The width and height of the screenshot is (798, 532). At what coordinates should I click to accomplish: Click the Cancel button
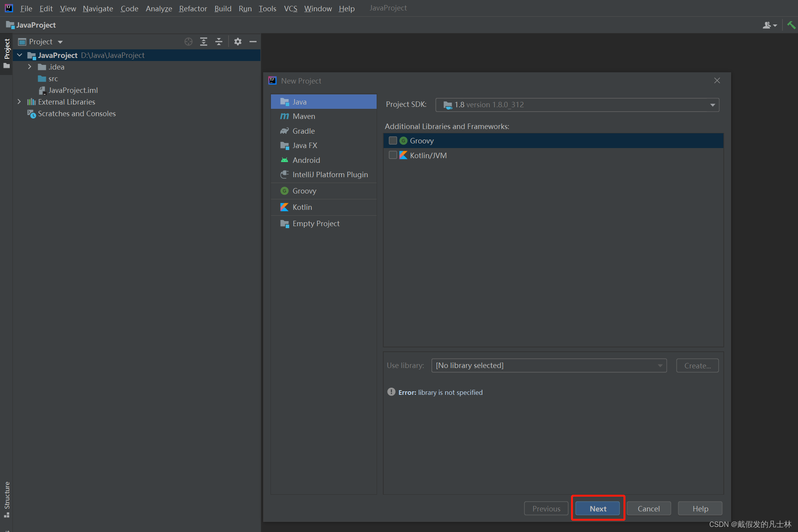coord(648,508)
